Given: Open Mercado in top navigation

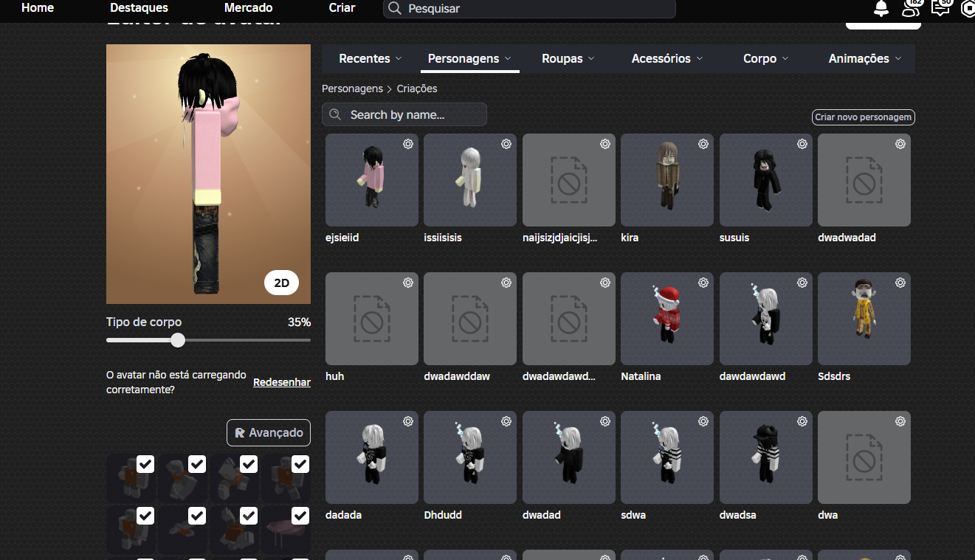Looking at the screenshot, I should tap(249, 8).
